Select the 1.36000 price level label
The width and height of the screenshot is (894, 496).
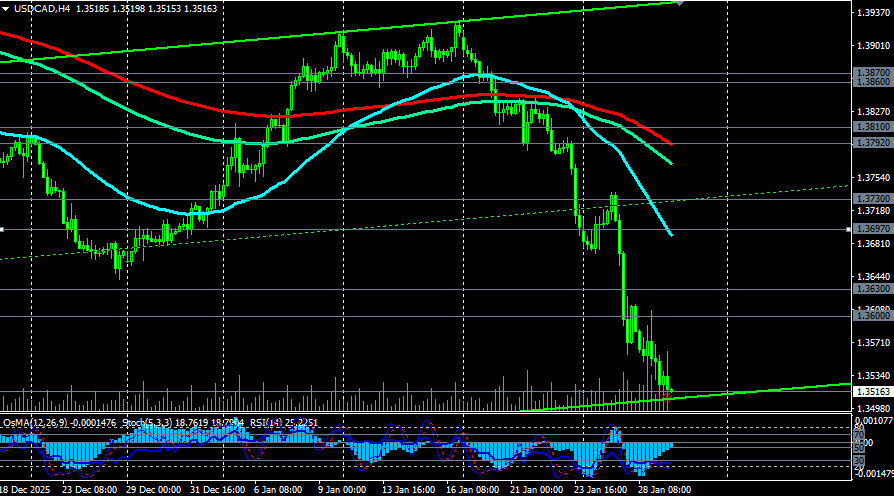click(872, 316)
